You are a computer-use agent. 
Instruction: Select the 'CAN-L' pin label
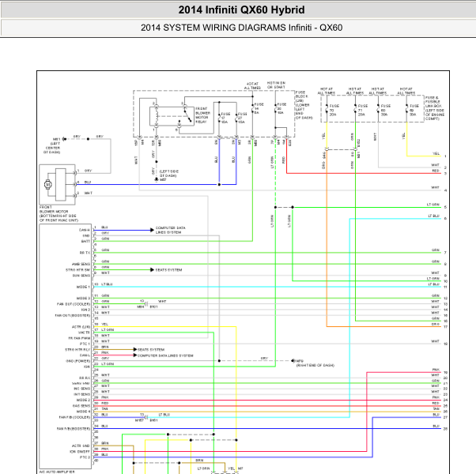(85, 355)
